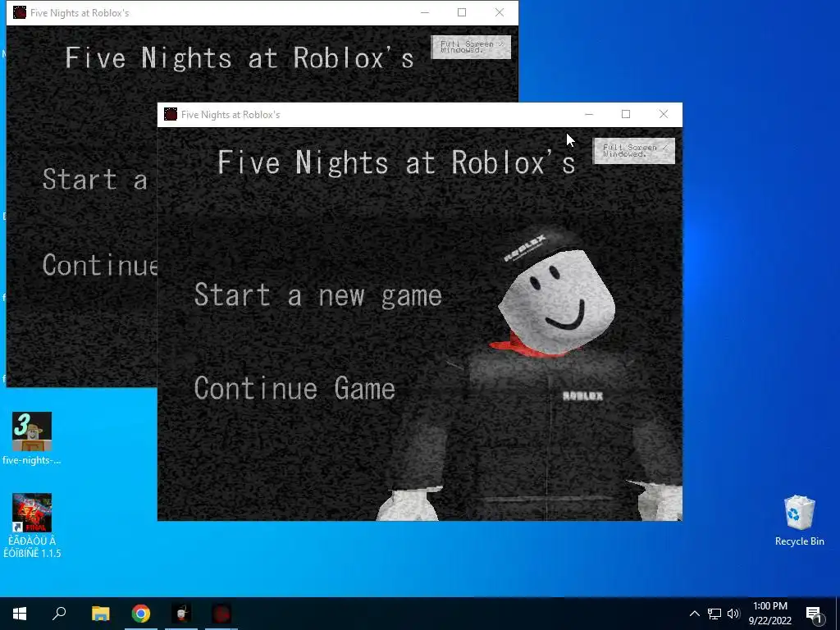Select partially hidden Continue option in back window
Screen dimensions: 840x630
(x=99, y=265)
